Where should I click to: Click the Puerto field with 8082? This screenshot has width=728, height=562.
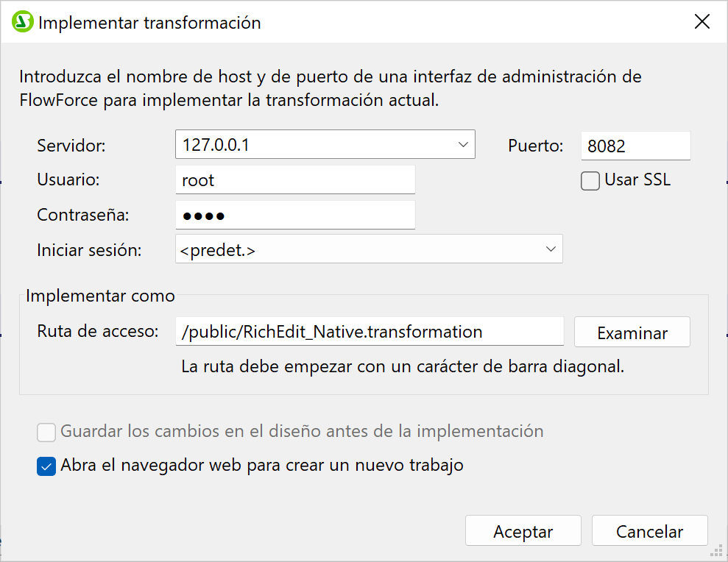635,146
